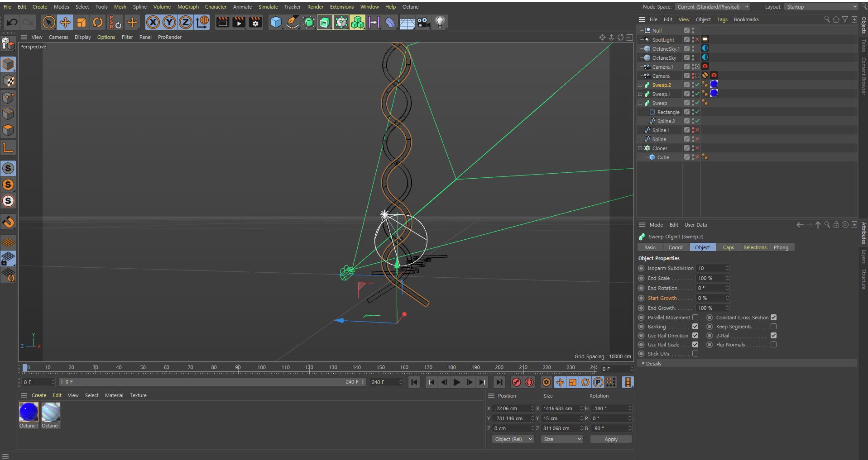Image resolution: width=868 pixels, height=460 pixels.
Task: Click Play Forwards button in timeline
Action: click(x=456, y=382)
